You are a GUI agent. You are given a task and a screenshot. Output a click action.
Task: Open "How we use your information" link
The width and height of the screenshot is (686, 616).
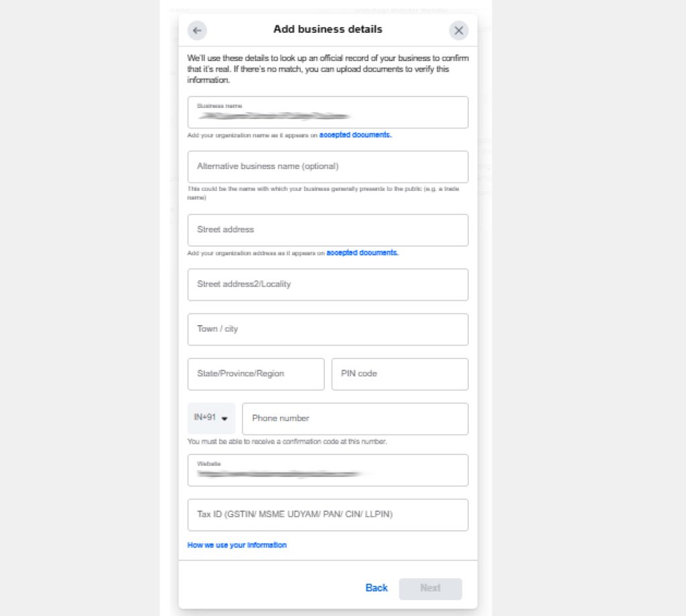coord(237,545)
